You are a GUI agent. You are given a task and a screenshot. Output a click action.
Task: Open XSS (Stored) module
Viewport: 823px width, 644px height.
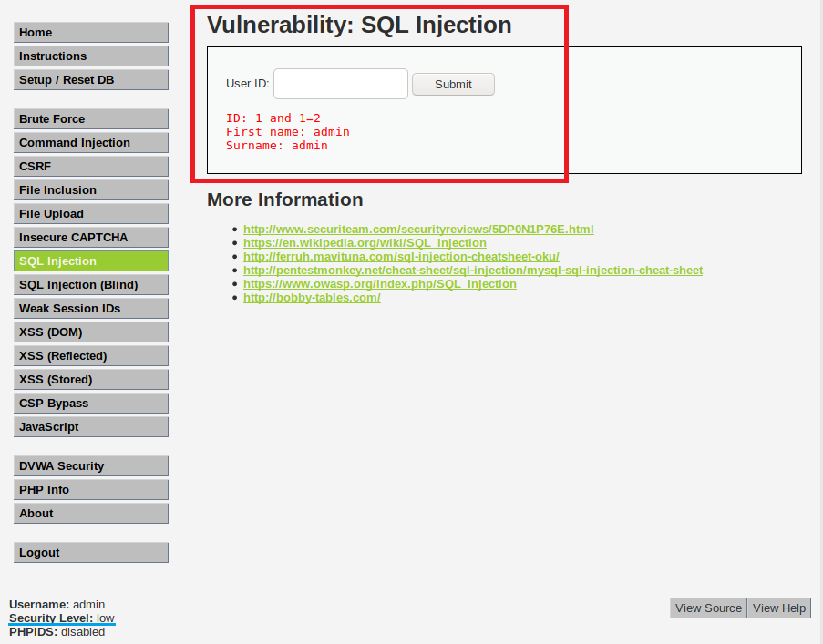click(x=91, y=380)
